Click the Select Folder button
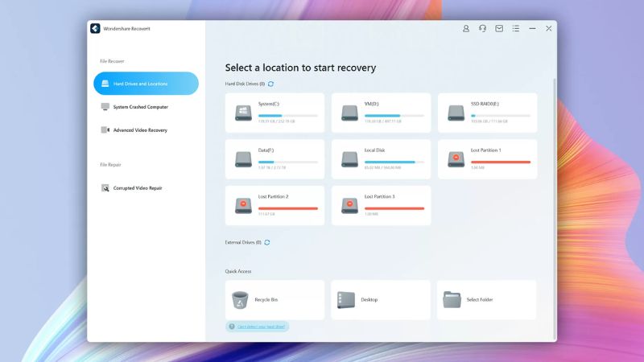The image size is (644, 362). [x=486, y=300]
